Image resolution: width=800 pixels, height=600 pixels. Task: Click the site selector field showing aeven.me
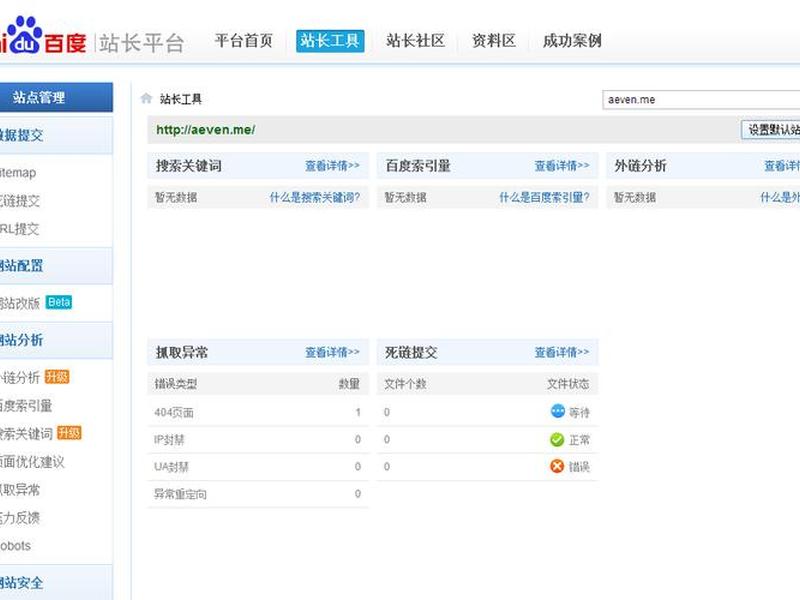click(x=701, y=99)
